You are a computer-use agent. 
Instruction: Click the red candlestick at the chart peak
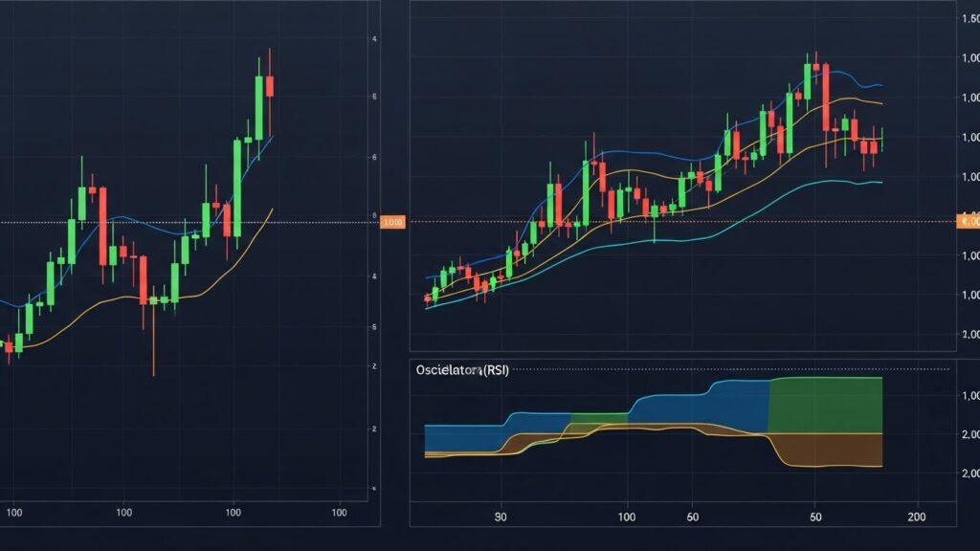click(x=271, y=86)
